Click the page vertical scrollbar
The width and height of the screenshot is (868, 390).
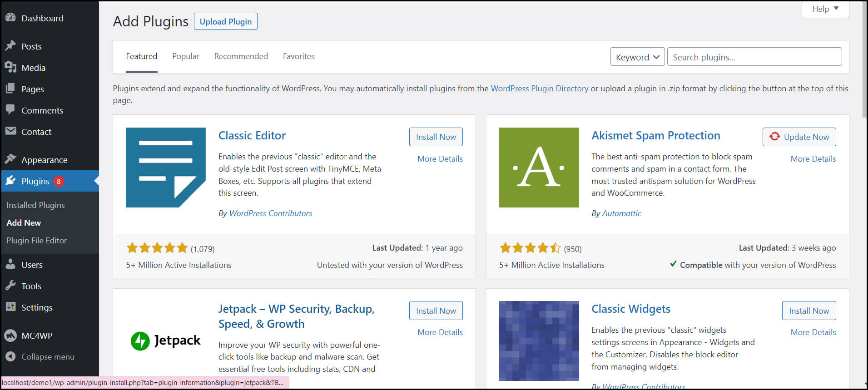[864, 60]
